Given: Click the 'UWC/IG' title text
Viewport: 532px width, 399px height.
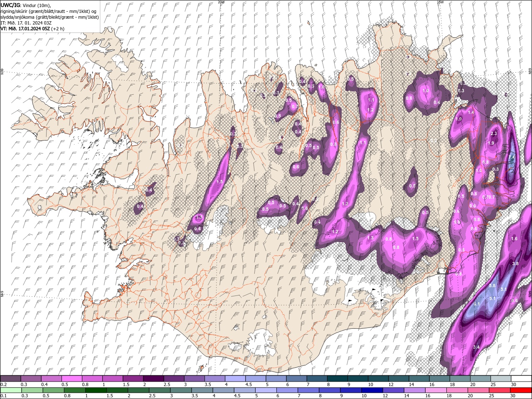Looking at the screenshot, I should (x=10, y=5).
